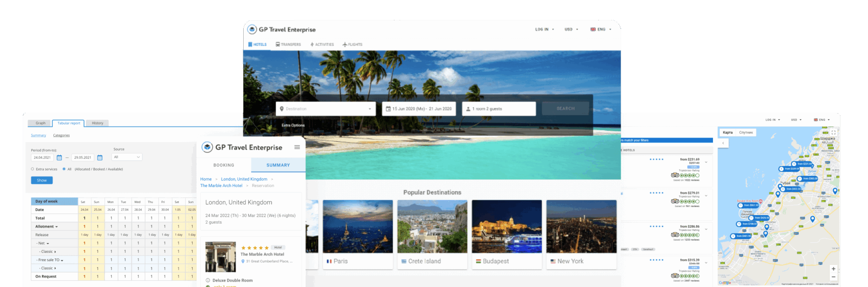
Task: Click info icon beside Deluxe Double Room
Action: coord(208,280)
